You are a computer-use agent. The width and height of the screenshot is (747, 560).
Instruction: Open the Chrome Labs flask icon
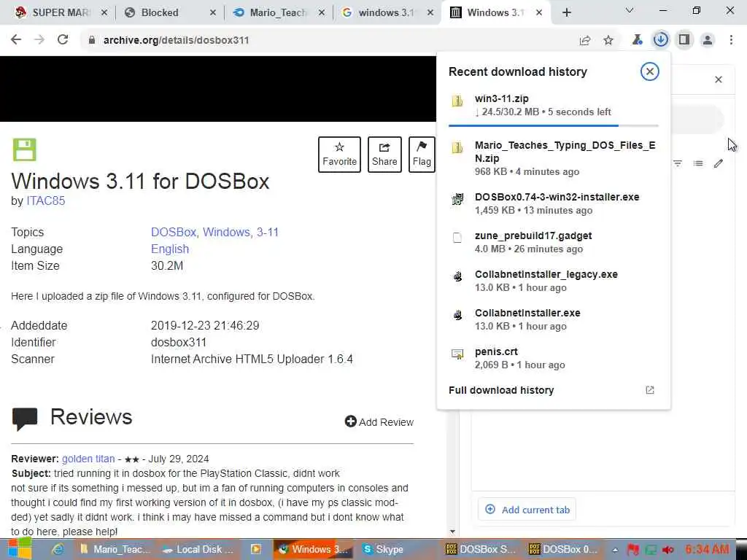(638, 40)
